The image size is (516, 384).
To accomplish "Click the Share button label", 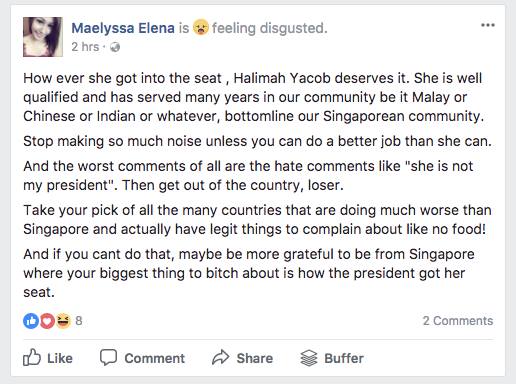I will coord(255,358).
